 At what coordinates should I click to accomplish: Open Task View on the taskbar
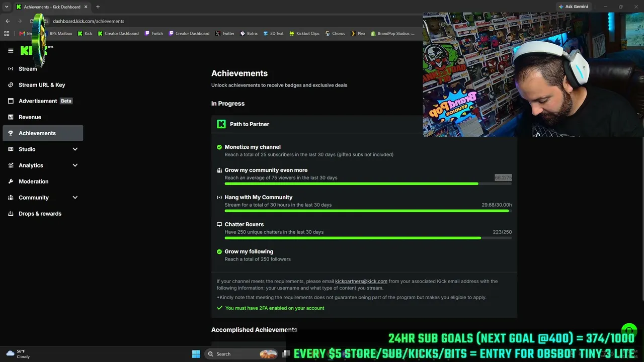tap(286, 354)
